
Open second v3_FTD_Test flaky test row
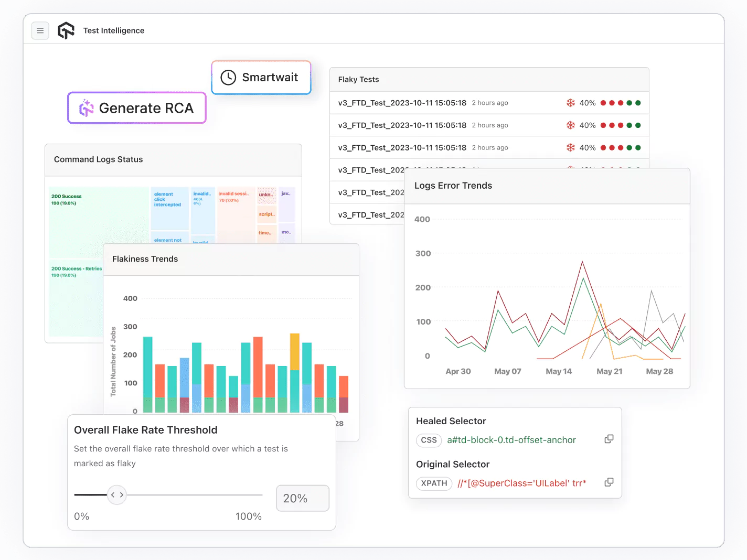point(402,125)
